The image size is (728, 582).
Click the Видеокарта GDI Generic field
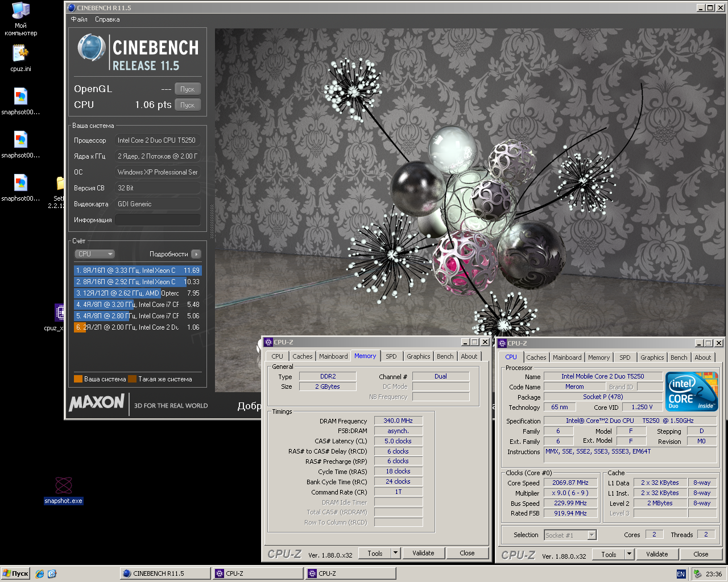[158, 204]
